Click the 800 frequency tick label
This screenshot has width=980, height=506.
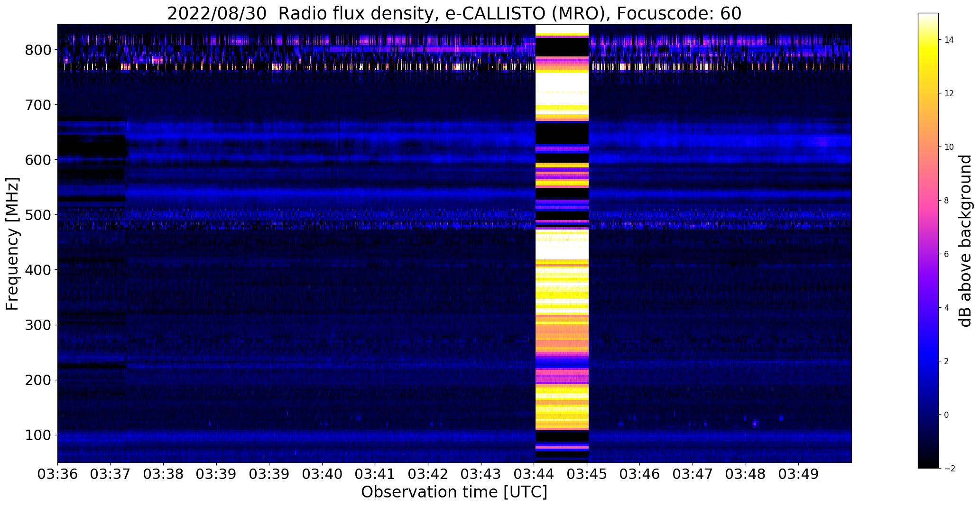[x=38, y=50]
